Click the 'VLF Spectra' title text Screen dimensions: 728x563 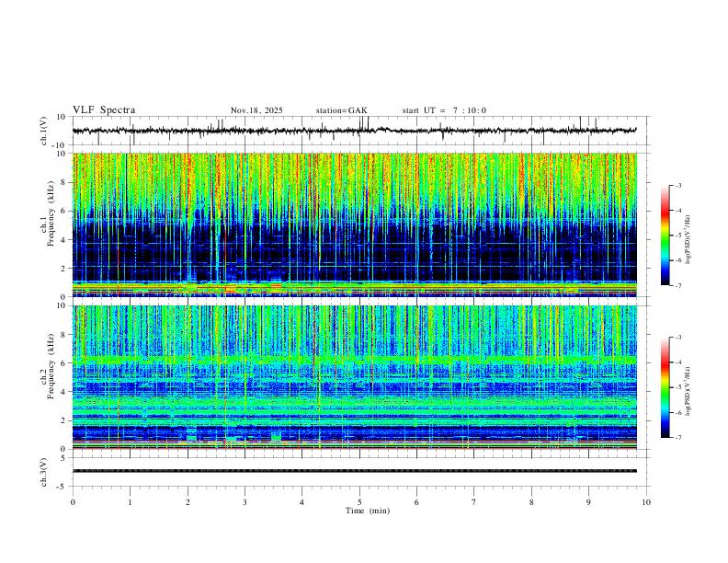pos(104,110)
